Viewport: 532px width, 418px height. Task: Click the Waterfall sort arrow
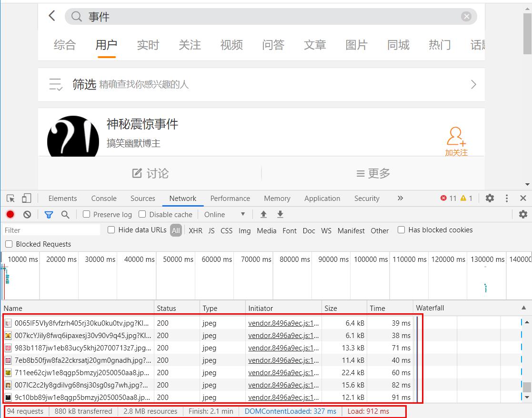click(523, 308)
